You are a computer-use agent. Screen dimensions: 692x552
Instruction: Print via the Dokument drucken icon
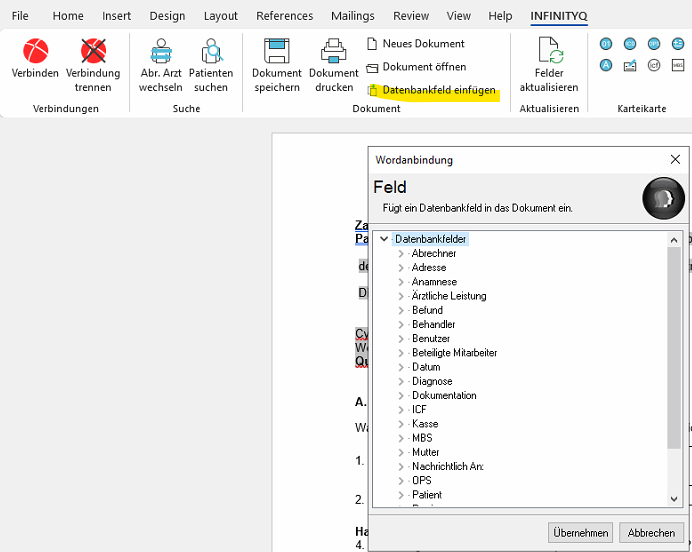pos(334,50)
